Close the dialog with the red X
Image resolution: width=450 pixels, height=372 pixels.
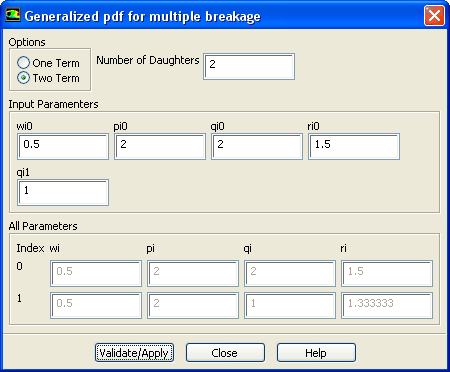tap(434, 16)
